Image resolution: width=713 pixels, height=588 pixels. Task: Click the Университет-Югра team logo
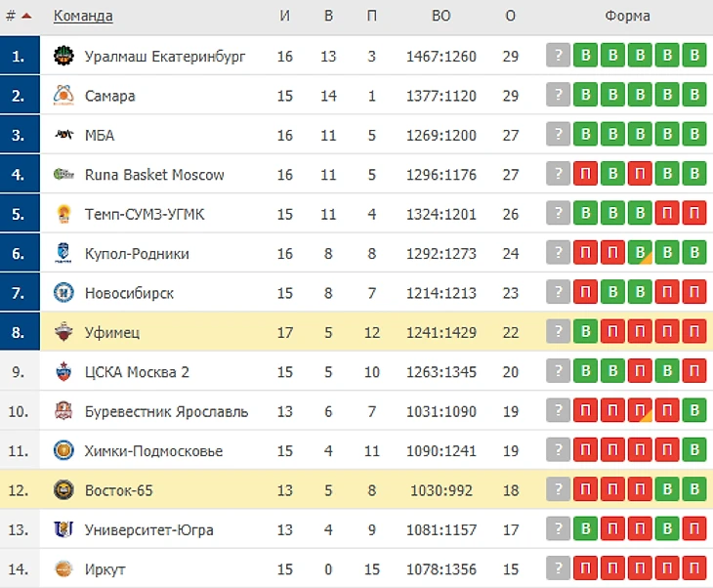(63, 529)
